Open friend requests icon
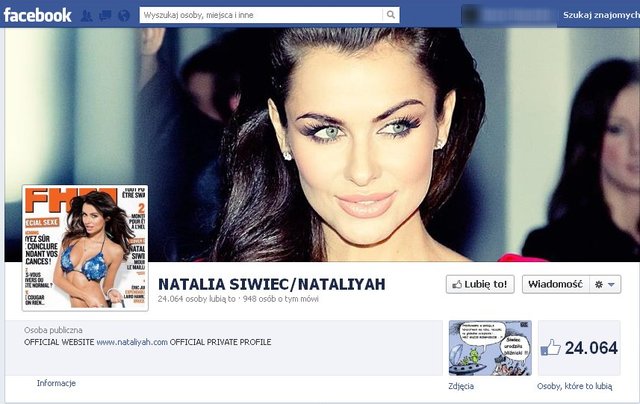 point(86,16)
